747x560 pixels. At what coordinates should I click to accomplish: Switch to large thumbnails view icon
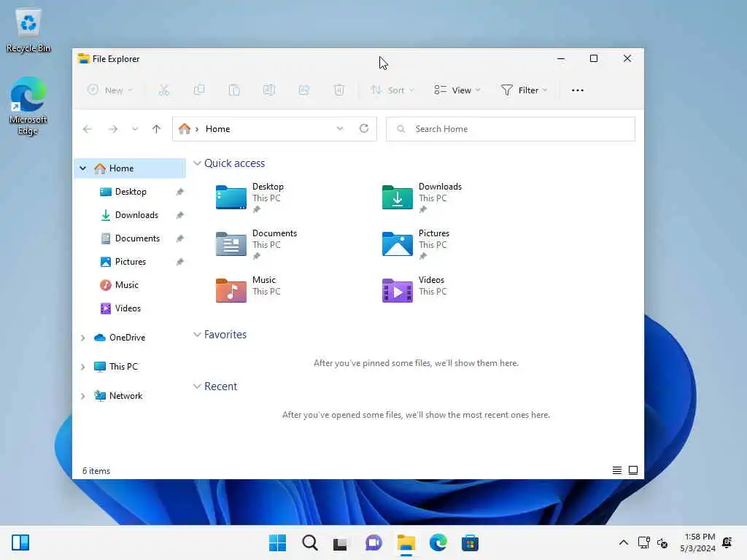633,470
